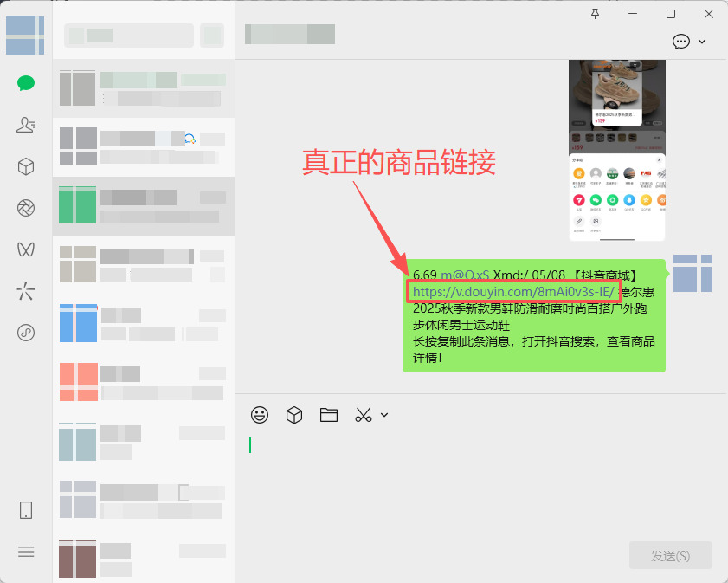Select the chat with salmon red avatar
This screenshot has width=728, height=583.
[144, 382]
